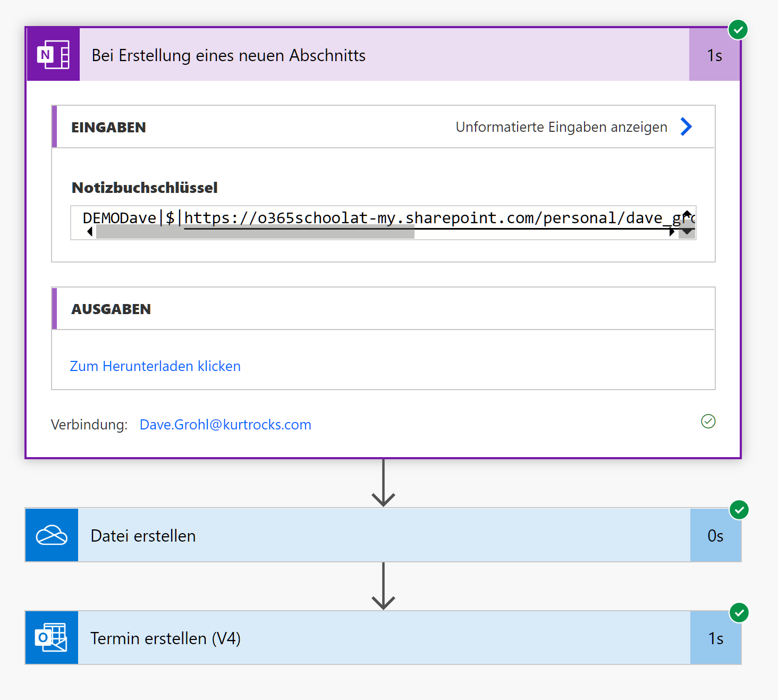Click the connection status check icon

(x=708, y=421)
